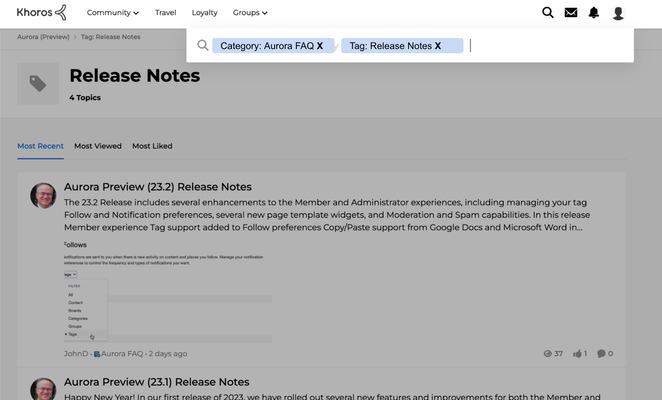Click the 2 days ago timestamp
Screen dimensions: 662x400
(168, 354)
